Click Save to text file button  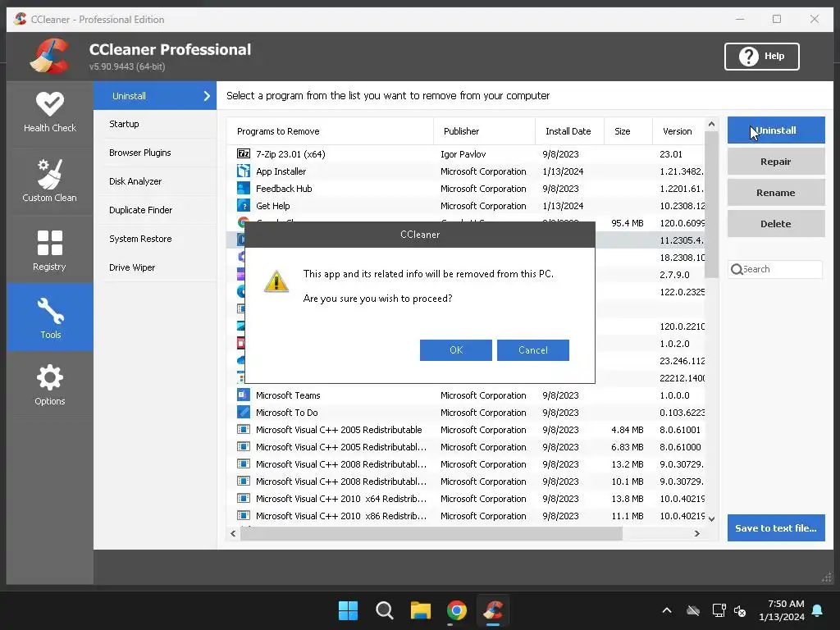(776, 527)
